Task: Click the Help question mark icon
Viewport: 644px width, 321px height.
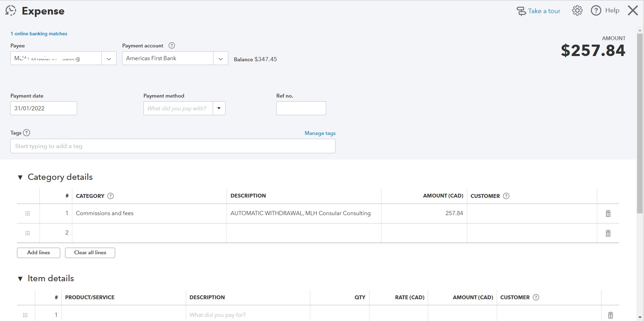Action: [596, 11]
